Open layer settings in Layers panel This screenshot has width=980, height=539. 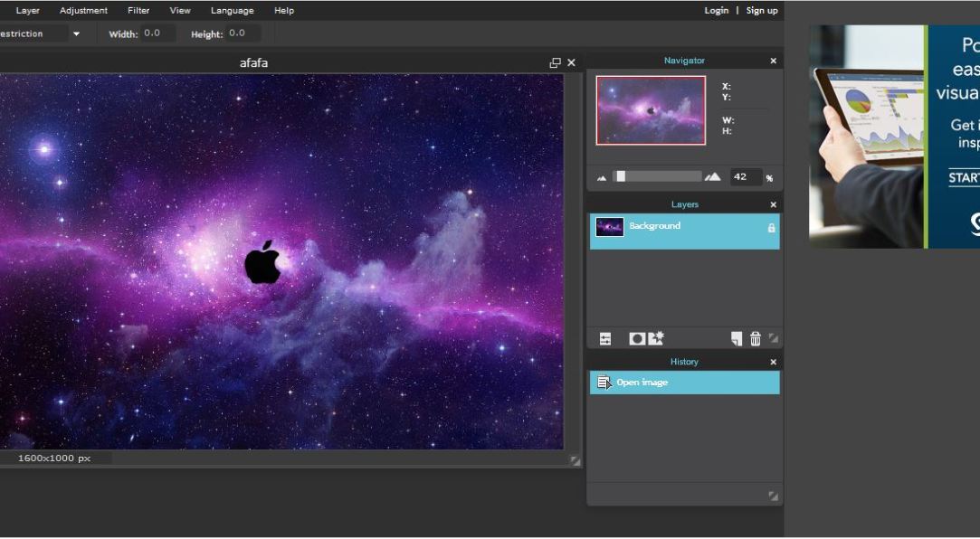(x=605, y=338)
